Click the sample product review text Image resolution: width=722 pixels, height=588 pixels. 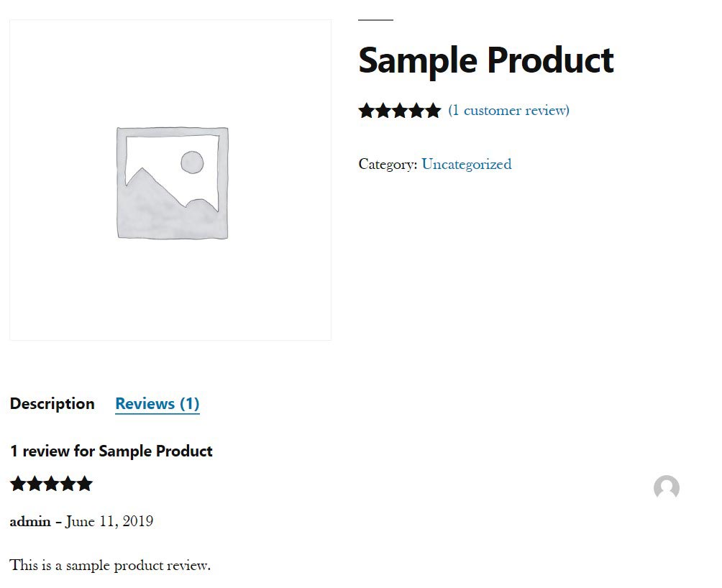point(110,566)
